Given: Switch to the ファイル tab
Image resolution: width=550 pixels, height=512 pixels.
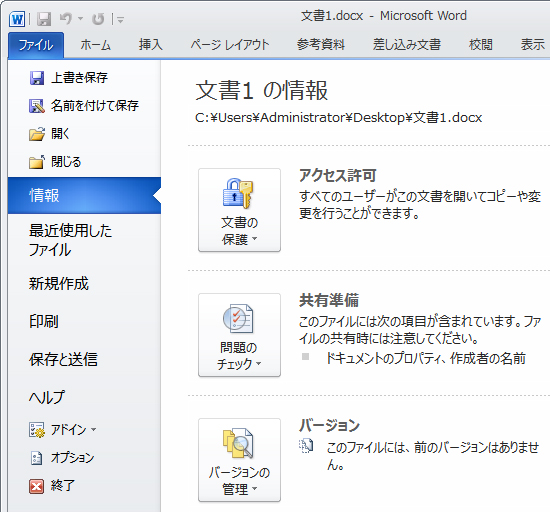Looking at the screenshot, I should pyautogui.click(x=36, y=45).
